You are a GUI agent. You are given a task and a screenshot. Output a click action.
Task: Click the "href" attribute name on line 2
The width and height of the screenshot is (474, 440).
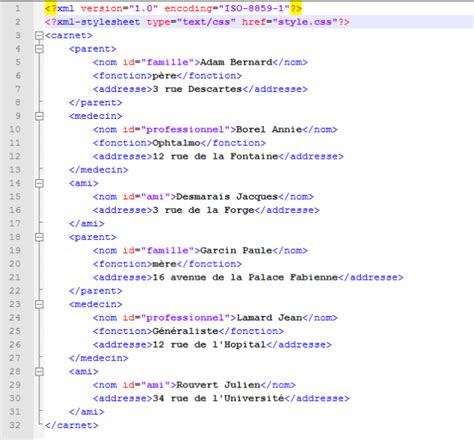click(x=254, y=22)
